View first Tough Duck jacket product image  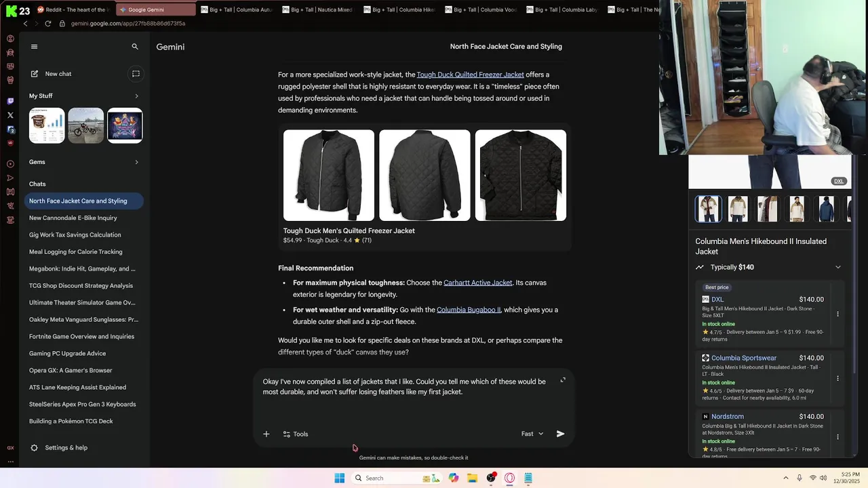pyautogui.click(x=329, y=176)
